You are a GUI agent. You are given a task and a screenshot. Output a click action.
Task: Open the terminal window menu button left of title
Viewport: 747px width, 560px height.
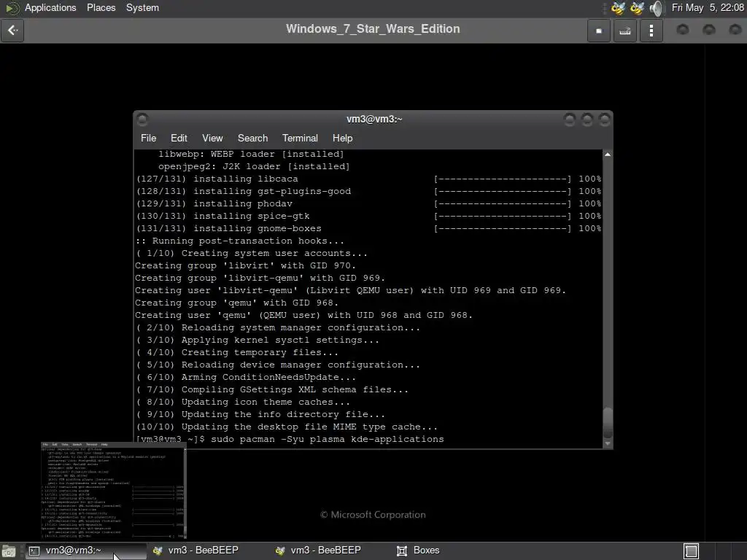point(142,119)
